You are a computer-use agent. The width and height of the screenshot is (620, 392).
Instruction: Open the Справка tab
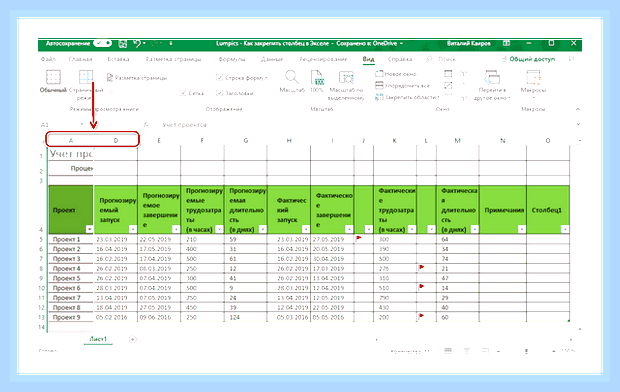[x=400, y=59]
